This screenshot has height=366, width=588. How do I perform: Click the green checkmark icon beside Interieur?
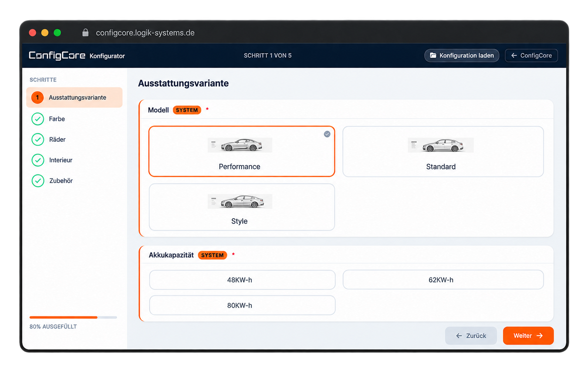38,160
